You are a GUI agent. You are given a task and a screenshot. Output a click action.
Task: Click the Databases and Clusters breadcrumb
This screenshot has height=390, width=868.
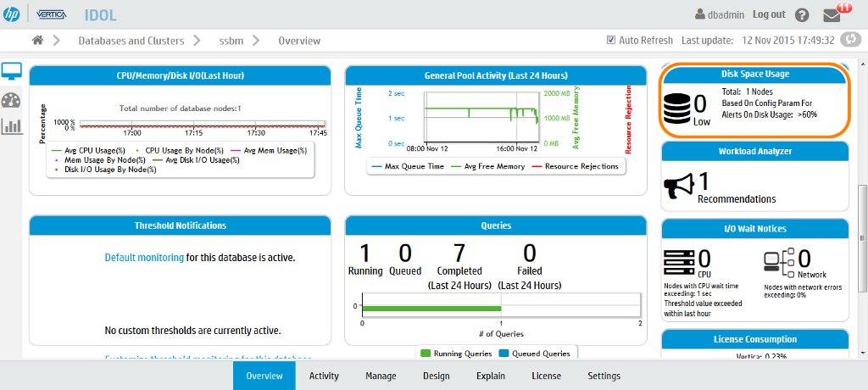pyautogui.click(x=131, y=41)
